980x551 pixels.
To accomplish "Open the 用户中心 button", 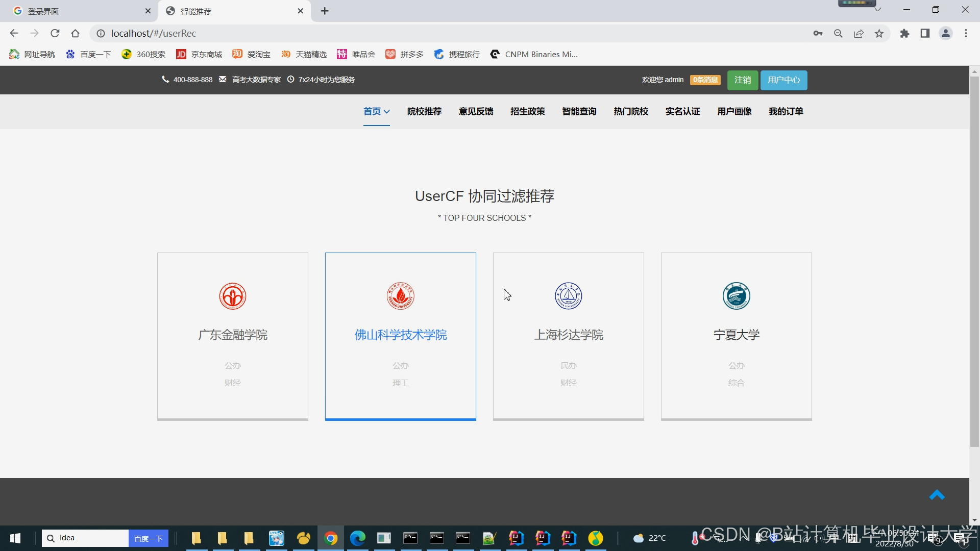I will 783,80.
